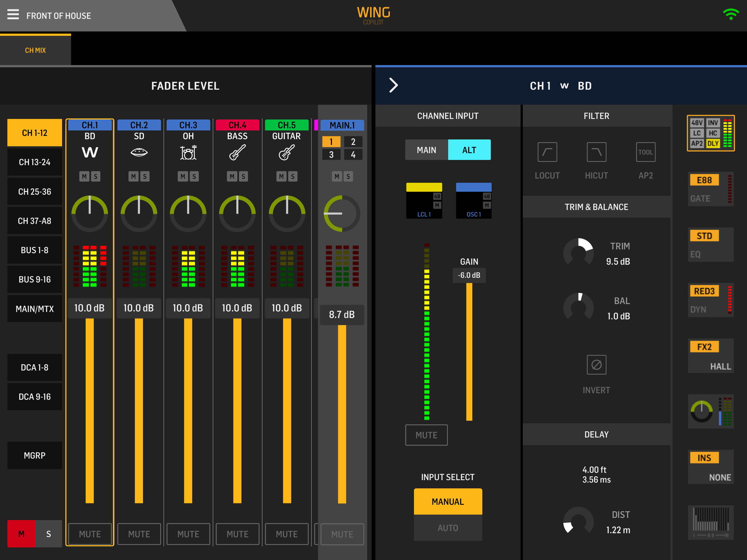This screenshot has width=747, height=560.
Task: Switch to the CH MIX tab
Action: click(35, 50)
